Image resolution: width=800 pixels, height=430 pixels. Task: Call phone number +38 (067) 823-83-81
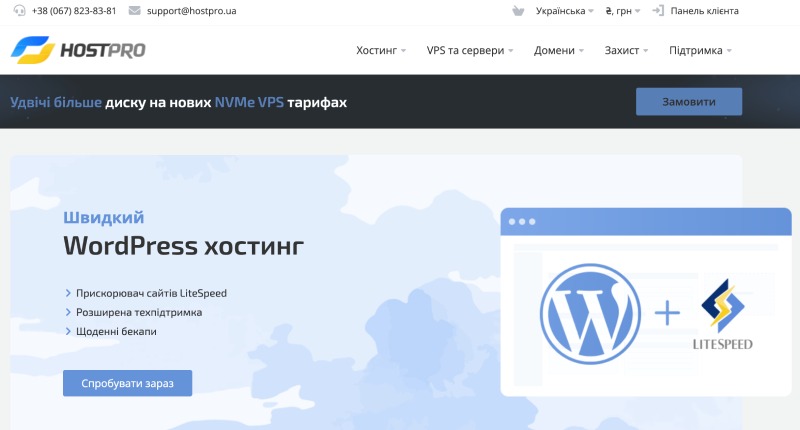click(74, 11)
